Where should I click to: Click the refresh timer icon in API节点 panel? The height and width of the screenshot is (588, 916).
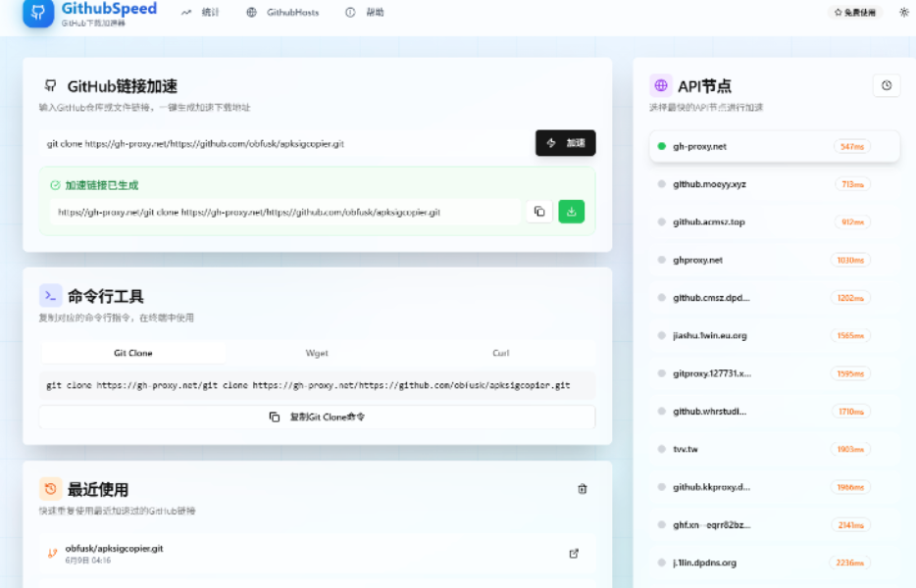click(x=887, y=85)
